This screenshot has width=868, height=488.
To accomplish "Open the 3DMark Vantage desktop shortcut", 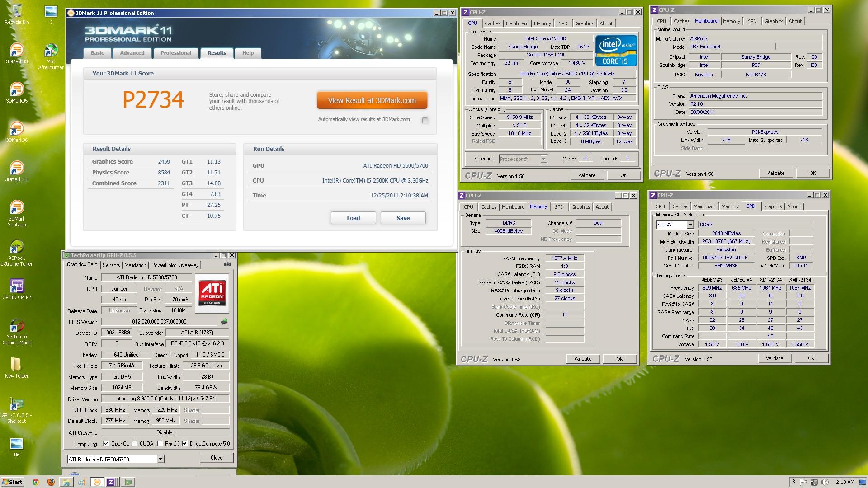I will (17, 213).
